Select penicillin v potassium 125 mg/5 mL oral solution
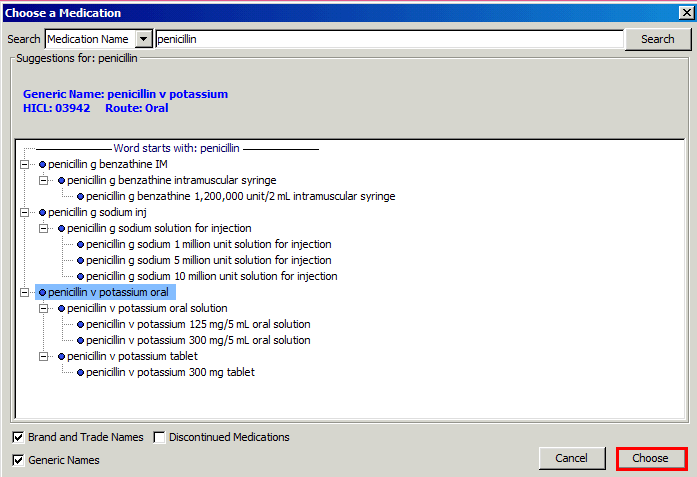This screenshot has width=697, height=477. 198,324
